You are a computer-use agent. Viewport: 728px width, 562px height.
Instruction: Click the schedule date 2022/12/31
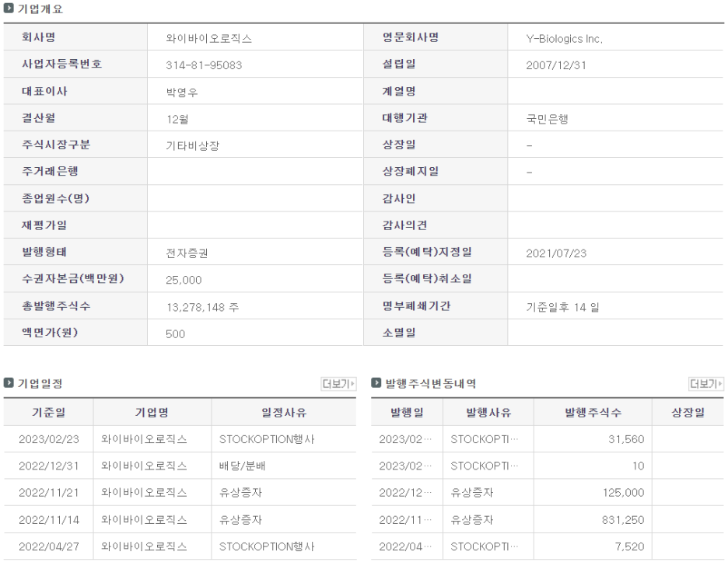click(49, 466)
